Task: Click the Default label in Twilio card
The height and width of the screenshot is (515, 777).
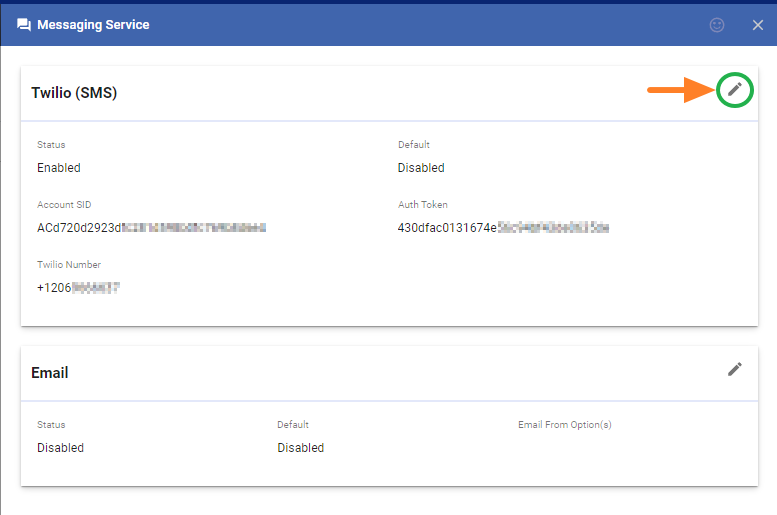Action: (414, 144)
